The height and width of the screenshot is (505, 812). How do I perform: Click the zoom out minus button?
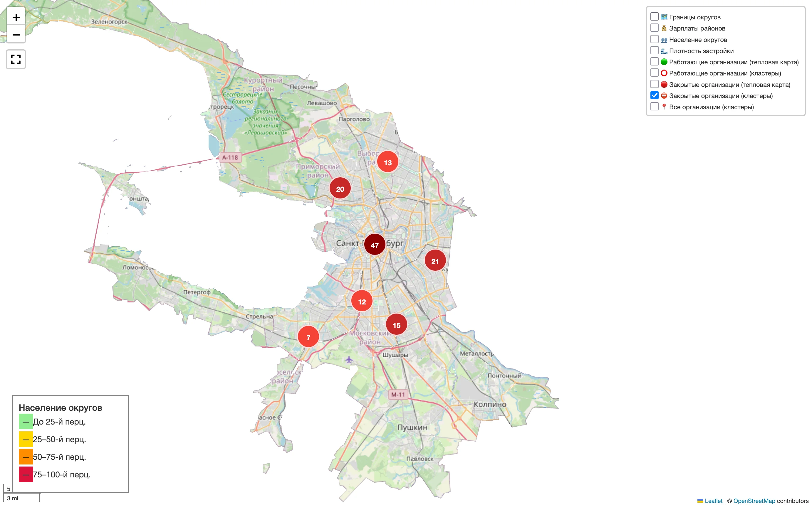(x=16, y=35)
